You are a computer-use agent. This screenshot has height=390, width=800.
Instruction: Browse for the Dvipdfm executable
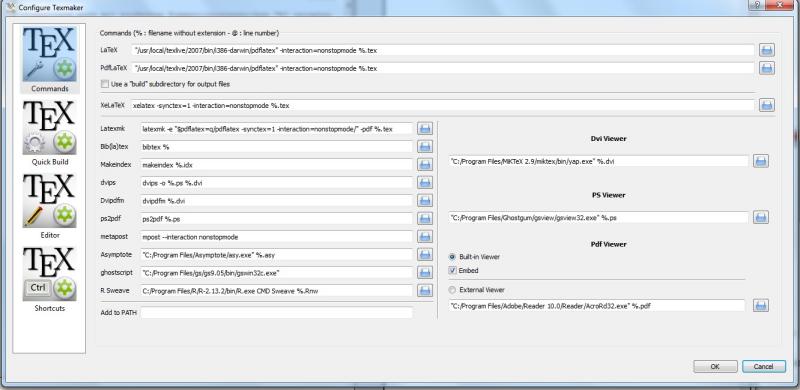(424, 201)
